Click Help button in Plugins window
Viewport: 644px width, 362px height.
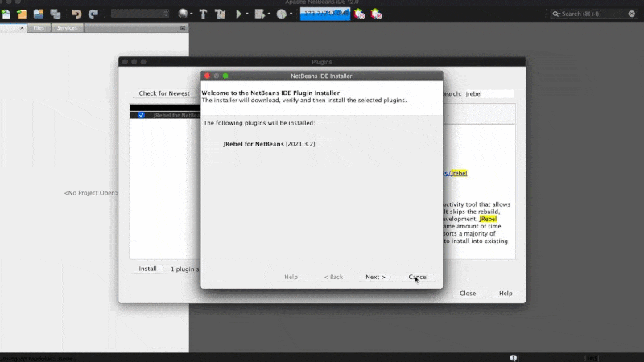(506, 294)
